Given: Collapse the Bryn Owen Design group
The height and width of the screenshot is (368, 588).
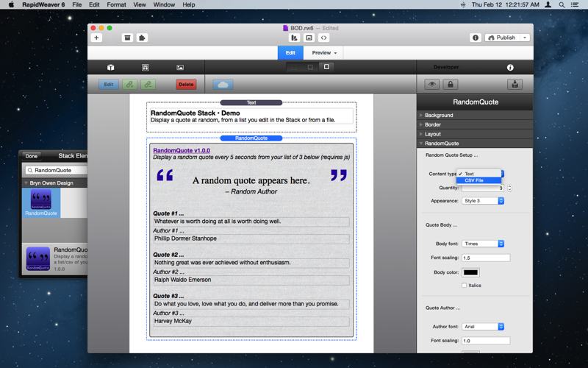Looking at the screenshot, I should 26,183.
